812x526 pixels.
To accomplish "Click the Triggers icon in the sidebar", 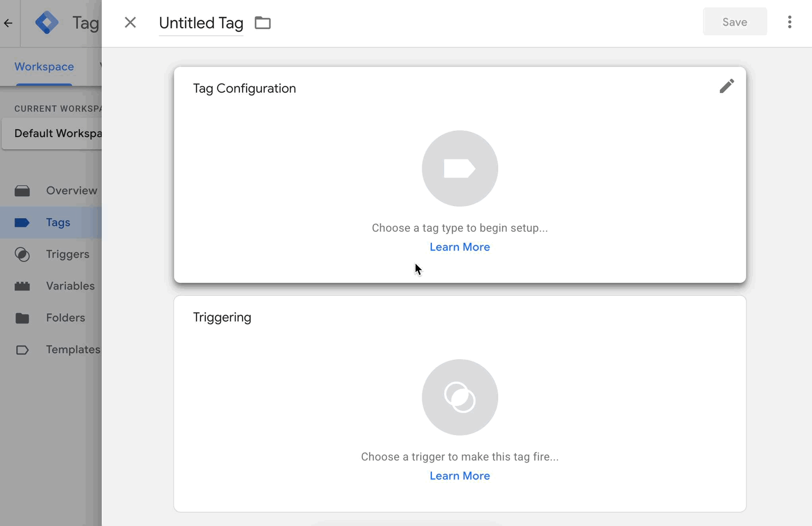I will 22,254.
